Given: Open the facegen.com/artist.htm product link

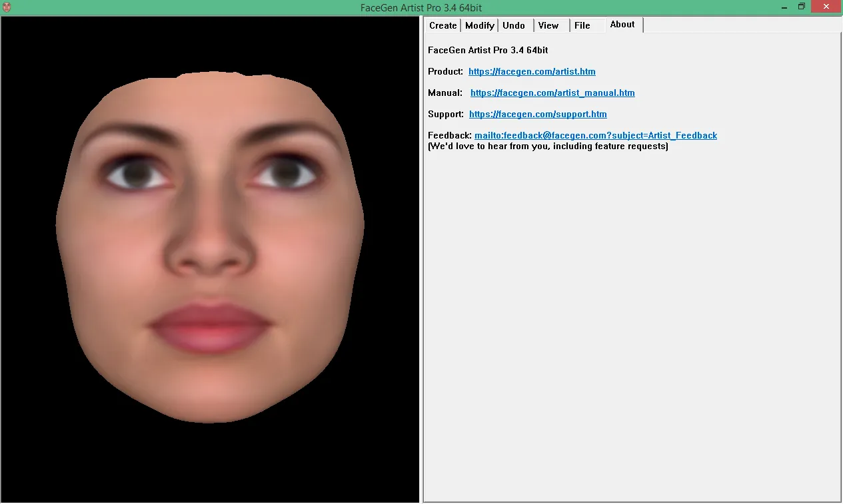Looking at the screenshot, I should click(x=532, y=71).
